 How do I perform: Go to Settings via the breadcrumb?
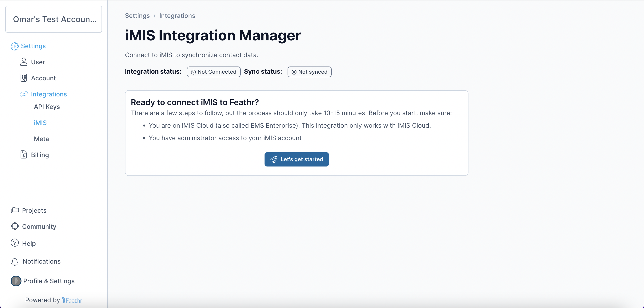137,16
